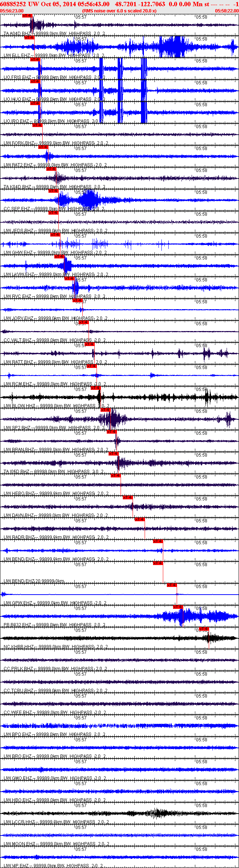Select the red pick flag on the UW BLOW trace
Image resolution: width=239 pixels, height=868 pixels.
pos(96,388)
